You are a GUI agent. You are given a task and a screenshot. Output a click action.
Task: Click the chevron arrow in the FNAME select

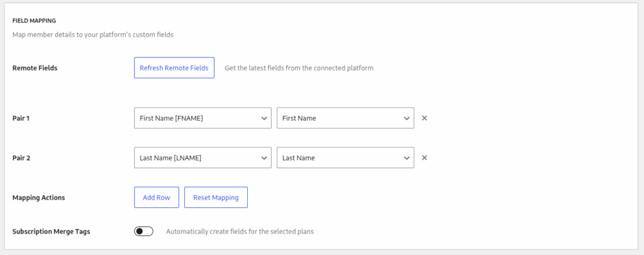pos(264,118)
